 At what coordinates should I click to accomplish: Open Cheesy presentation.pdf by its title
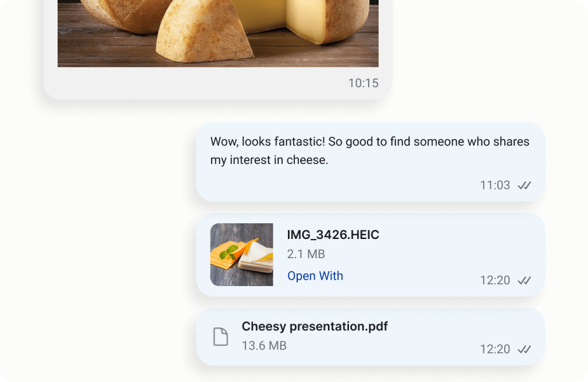click(x=315, y=326)
